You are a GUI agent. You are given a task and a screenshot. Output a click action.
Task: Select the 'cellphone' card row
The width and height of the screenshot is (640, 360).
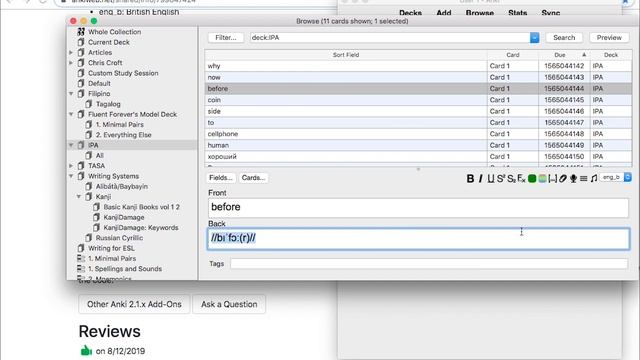[x=418, y=134]
